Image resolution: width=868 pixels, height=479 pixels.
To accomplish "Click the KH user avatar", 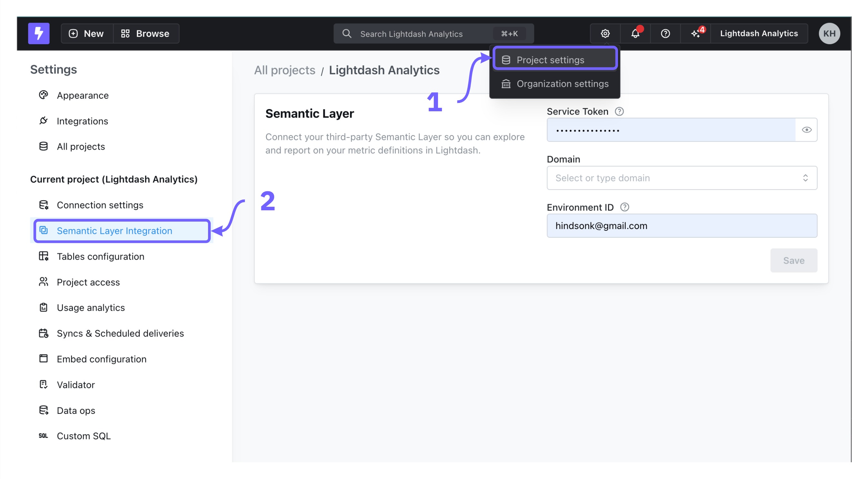I will (x=829, y=33).
